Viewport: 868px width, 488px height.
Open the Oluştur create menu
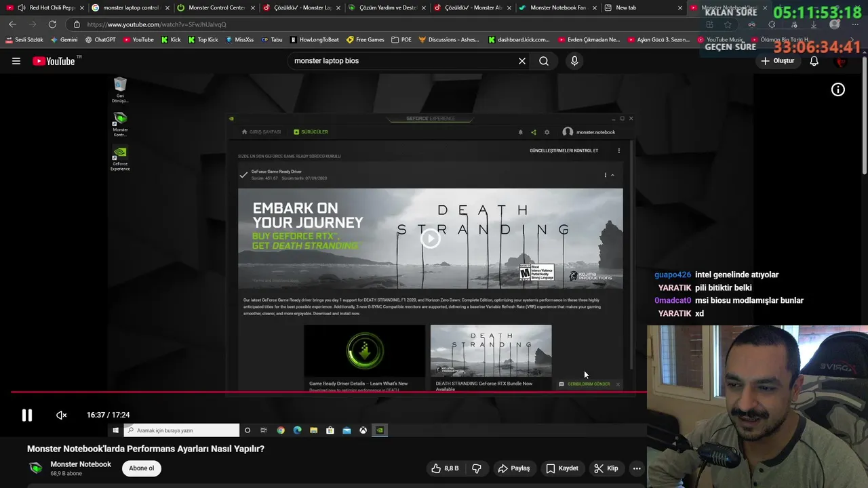point(778,61)
